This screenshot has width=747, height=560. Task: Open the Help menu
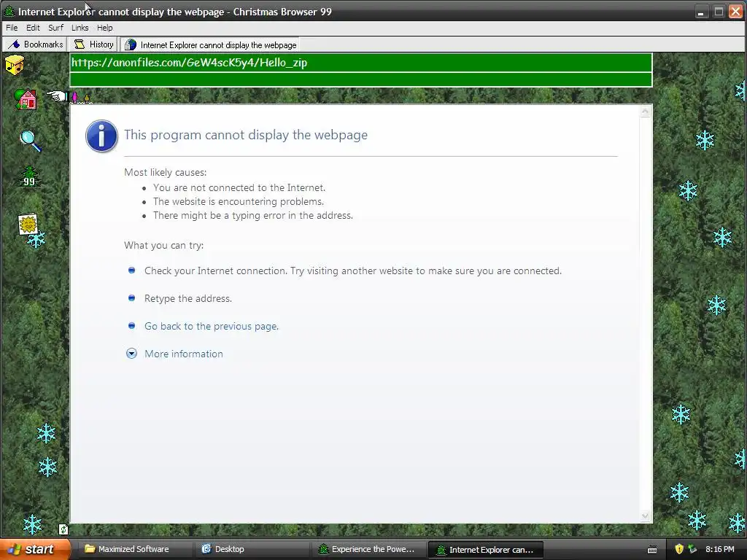pyautogui.click(x=105, y=28)
